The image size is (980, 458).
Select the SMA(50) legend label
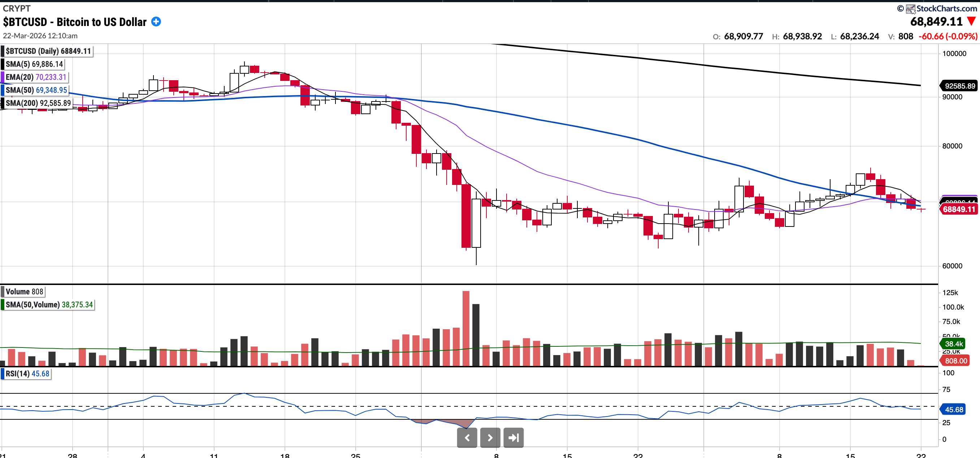(x=36, y=90)
